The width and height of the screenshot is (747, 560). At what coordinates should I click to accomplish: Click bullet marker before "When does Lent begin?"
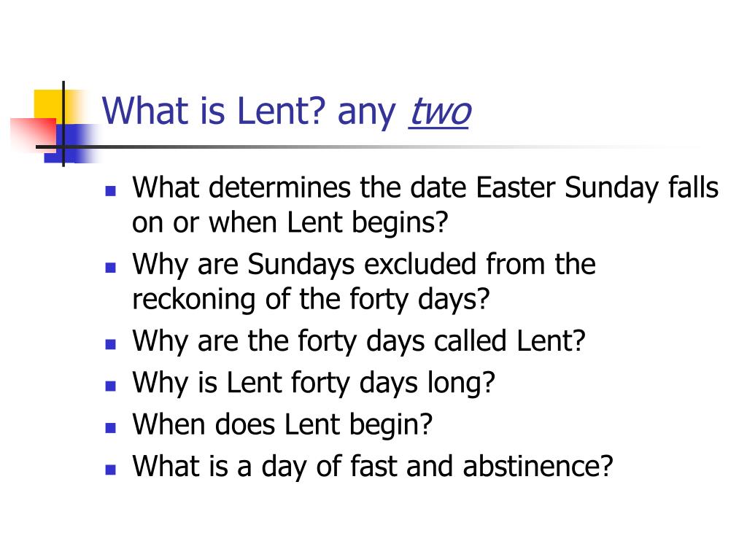(111, 427)
